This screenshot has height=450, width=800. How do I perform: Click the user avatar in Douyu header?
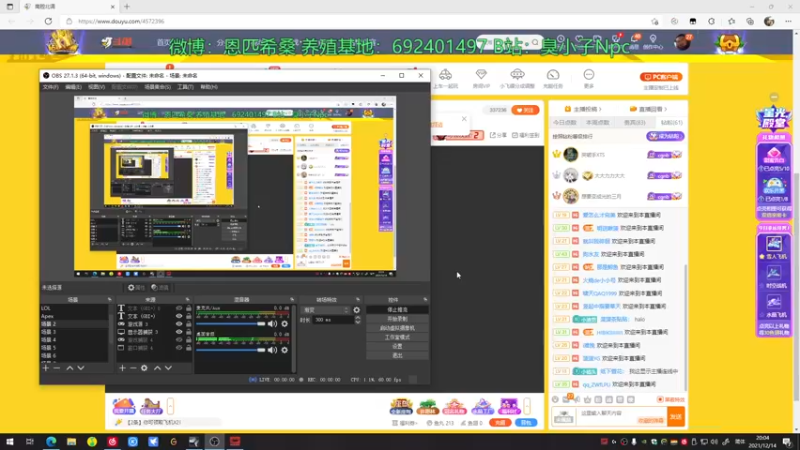(x=682, y=42)
